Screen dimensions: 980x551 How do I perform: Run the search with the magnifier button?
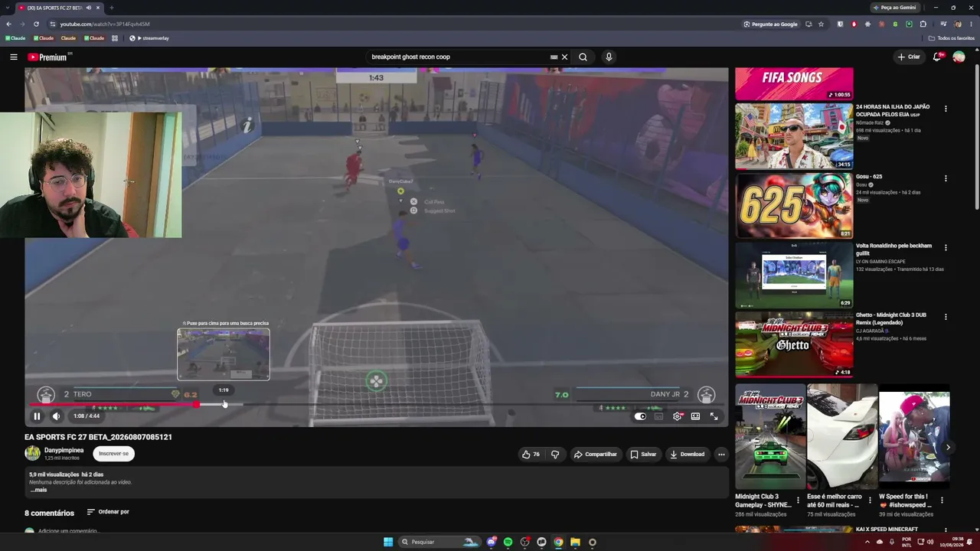(583, 57)
